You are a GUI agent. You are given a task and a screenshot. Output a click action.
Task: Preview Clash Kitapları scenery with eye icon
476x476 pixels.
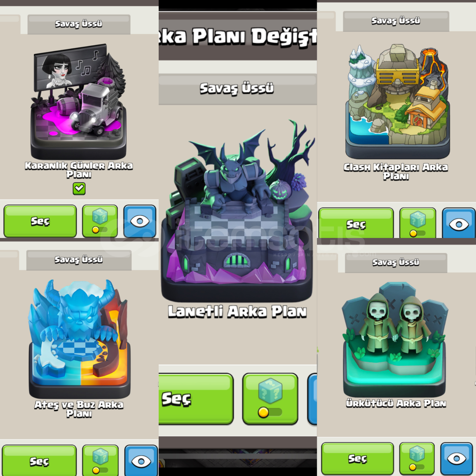coord(459,223)
